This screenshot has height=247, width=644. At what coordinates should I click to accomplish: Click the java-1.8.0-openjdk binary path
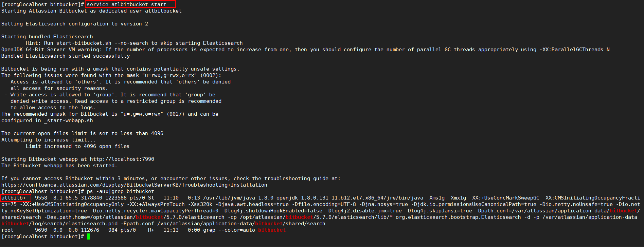[313, 198]
